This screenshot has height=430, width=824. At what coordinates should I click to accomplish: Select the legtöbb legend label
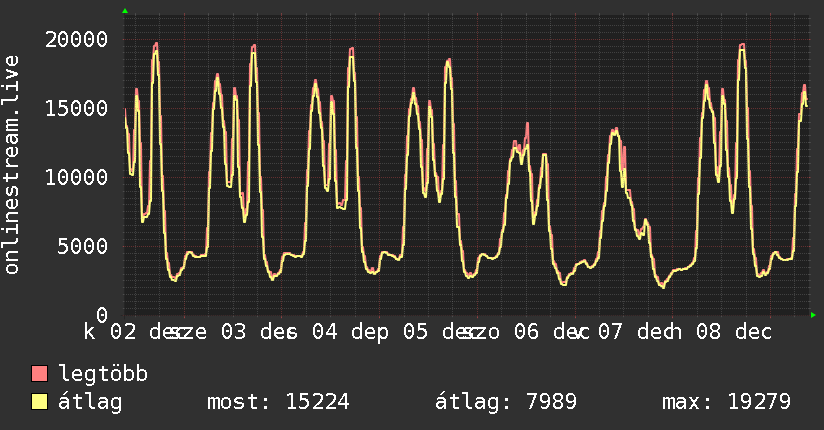tap(103, 374)
